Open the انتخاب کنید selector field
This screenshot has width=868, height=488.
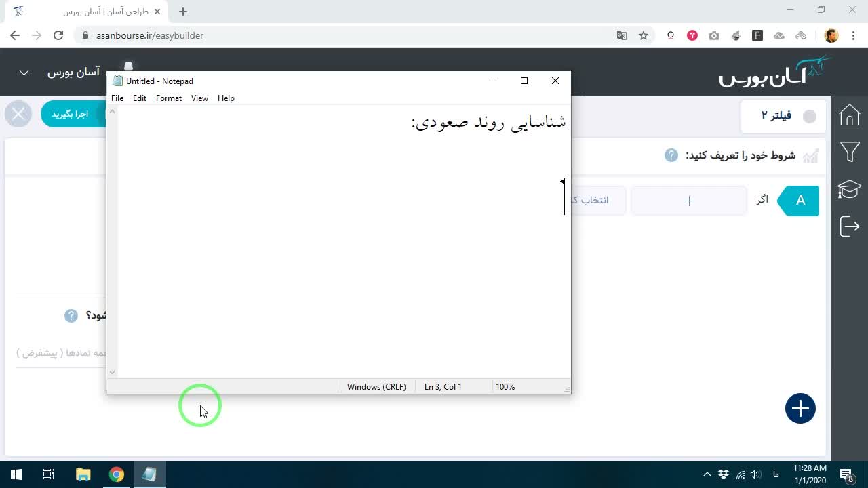[598, 201]
